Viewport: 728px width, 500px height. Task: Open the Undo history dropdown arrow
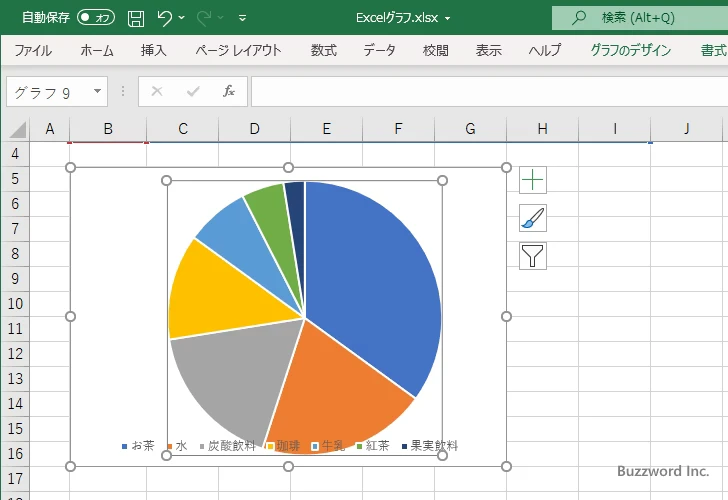pos(182,18)
